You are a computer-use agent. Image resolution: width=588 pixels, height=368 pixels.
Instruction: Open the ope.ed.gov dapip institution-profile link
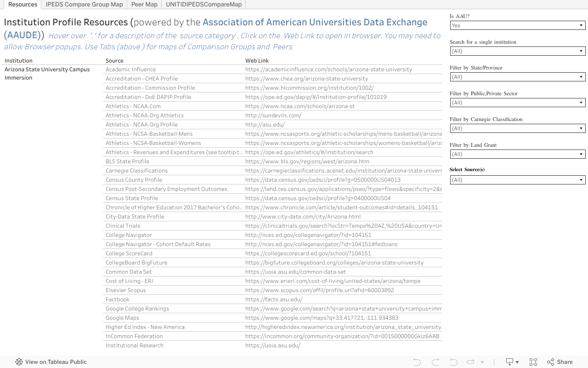(316, 97)
